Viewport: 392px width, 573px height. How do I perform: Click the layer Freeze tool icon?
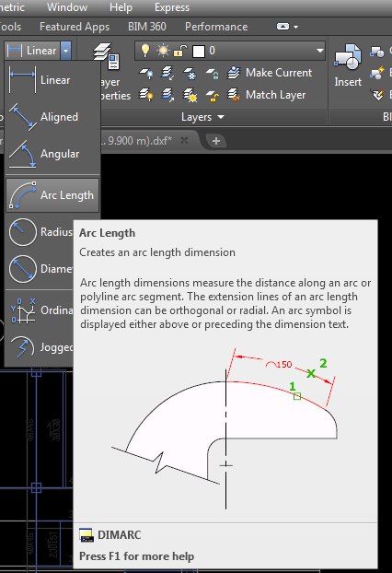coord(190,73)
